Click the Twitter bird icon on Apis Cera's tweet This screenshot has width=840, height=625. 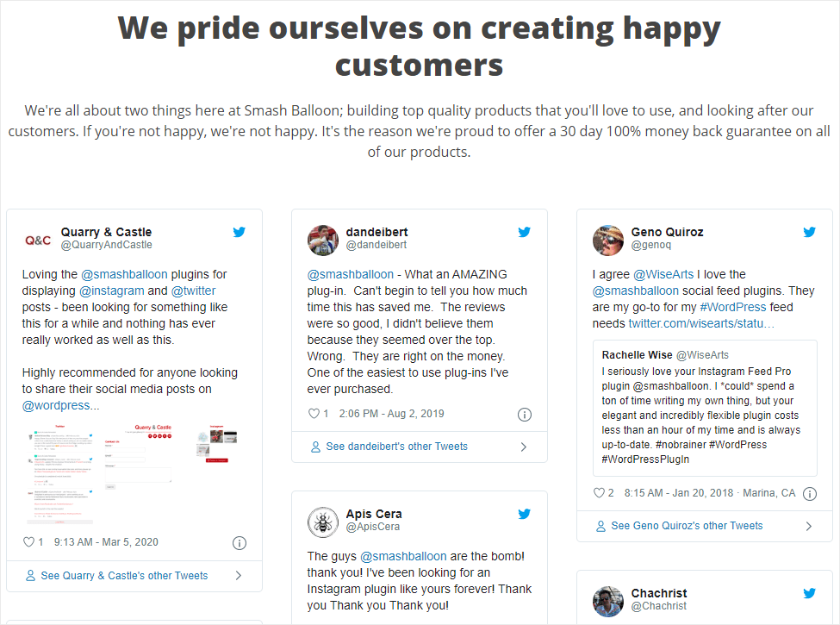pyautogui.click(x=524, y=513)
